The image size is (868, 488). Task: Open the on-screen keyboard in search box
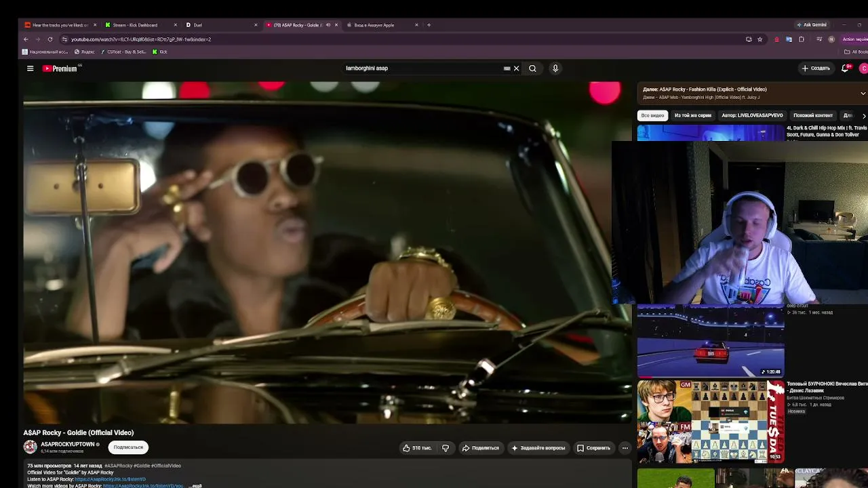(507, 68)
